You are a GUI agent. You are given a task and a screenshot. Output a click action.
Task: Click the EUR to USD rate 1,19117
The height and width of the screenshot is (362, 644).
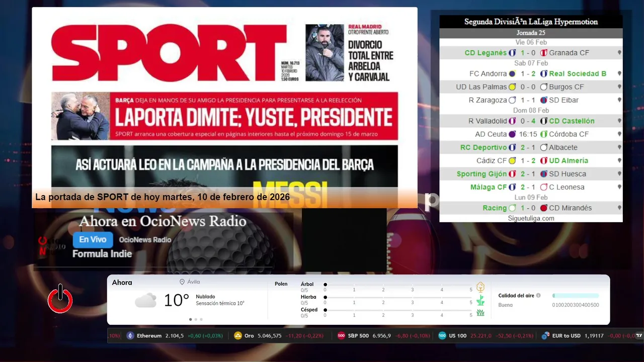coord(594,336)
